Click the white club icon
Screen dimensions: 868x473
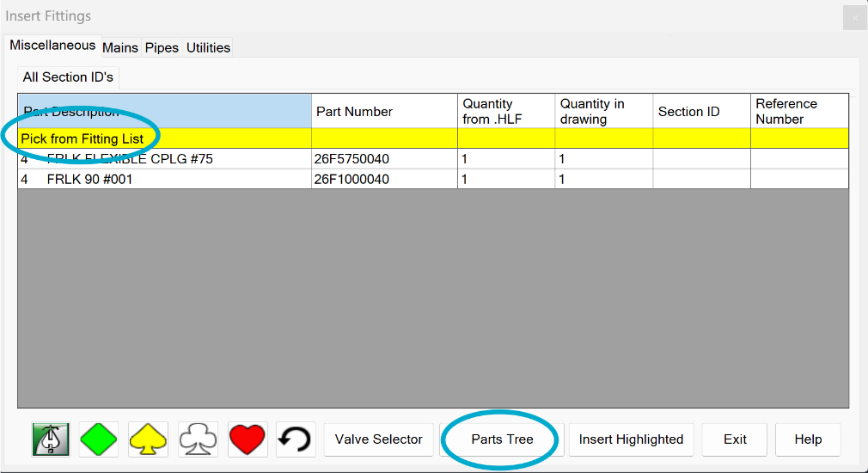198,439
